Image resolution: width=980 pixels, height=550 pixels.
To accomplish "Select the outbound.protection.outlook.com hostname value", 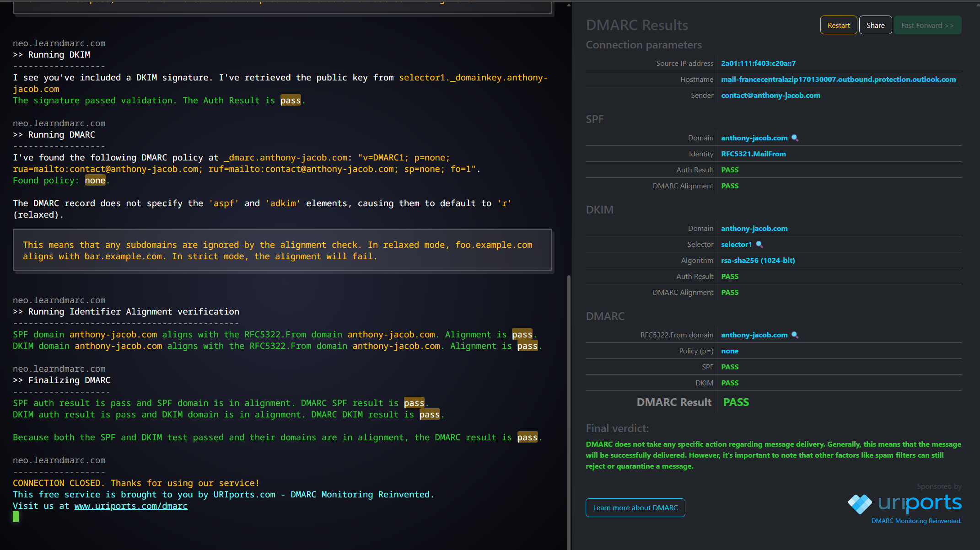I will tap(838, 79).
